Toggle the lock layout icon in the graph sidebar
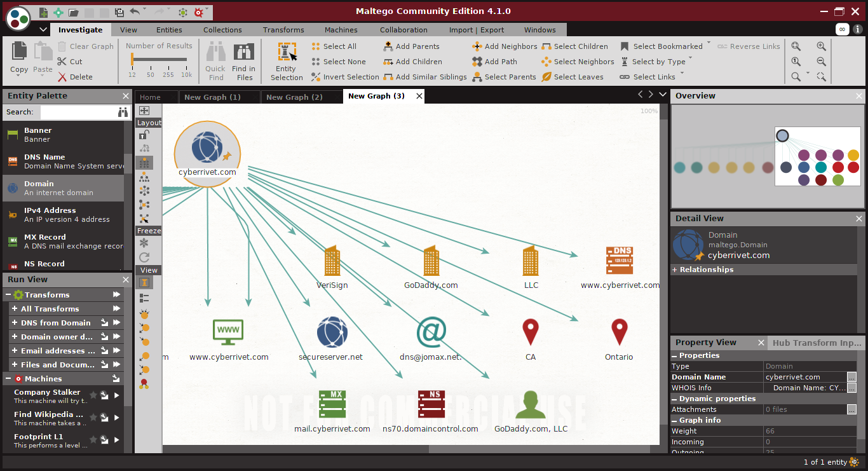868x471 pixels. [x=144, y=135]
